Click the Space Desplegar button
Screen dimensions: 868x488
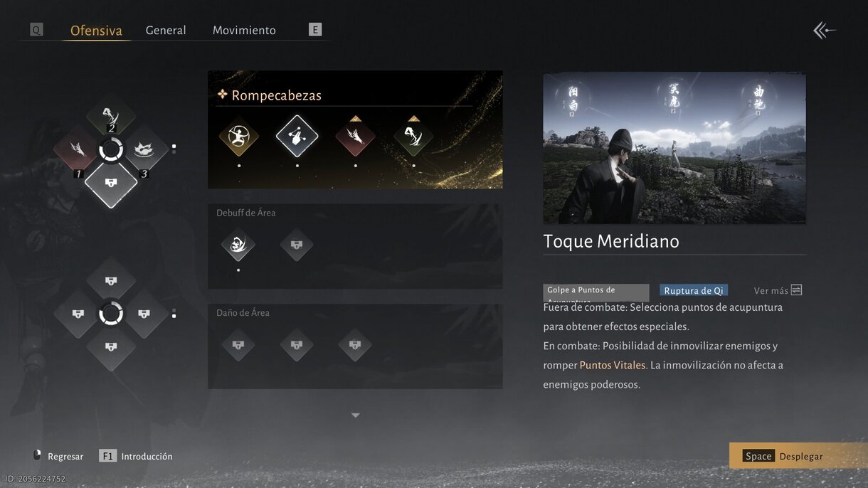798,456
